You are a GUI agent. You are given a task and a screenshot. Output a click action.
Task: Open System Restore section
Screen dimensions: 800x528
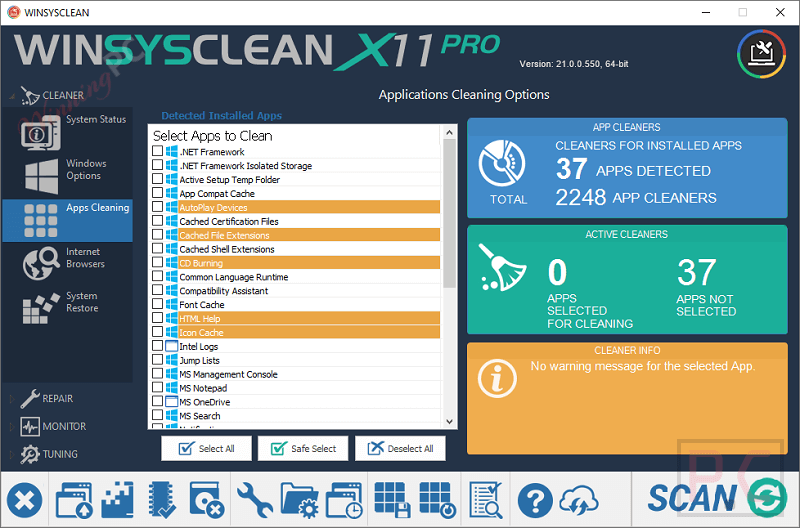[x=67, y=308]
